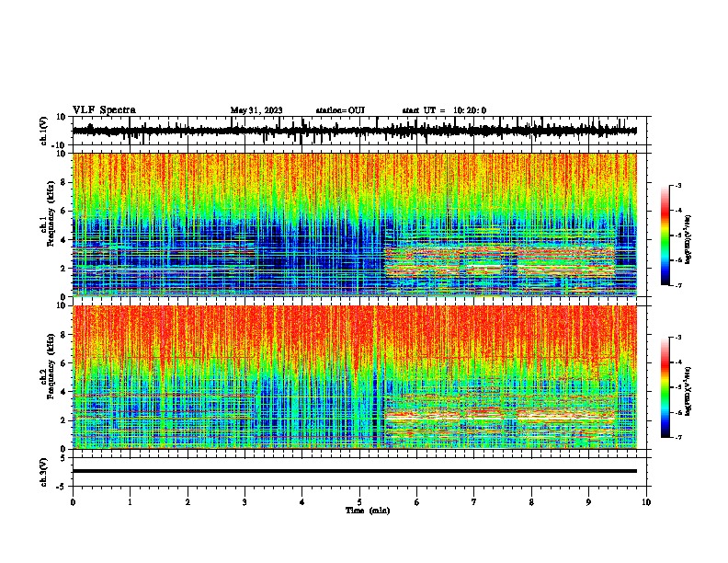Click the ch.1(V) waveform trace panel
This screenshot has width=728, height=563.
(361, 131)
